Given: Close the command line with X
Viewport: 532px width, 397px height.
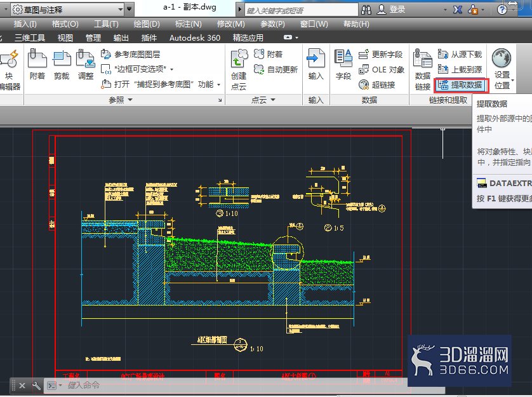Looking at the screenshot, I should [22, 386].
